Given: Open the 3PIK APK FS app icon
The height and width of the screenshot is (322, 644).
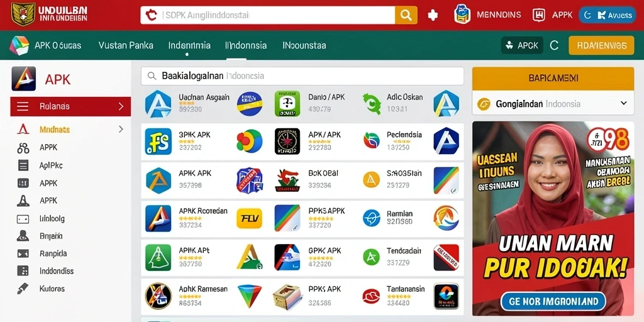Looking at the screenshot, I should click(x=158, y=142).
